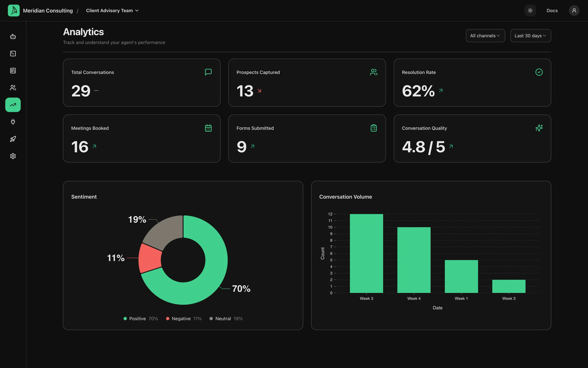
Task: Click chat bubble icon on Total Conversations
Action: coord(208,72)
